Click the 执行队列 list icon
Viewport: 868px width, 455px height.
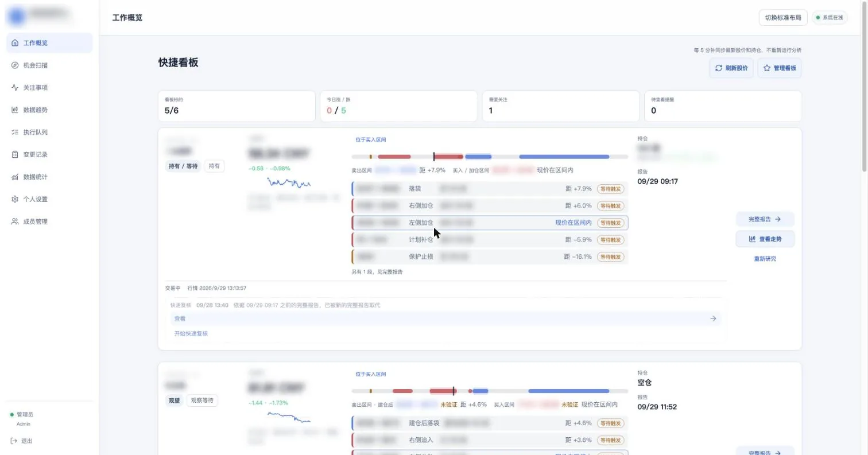pyautogui.click(x=15, y=133)
